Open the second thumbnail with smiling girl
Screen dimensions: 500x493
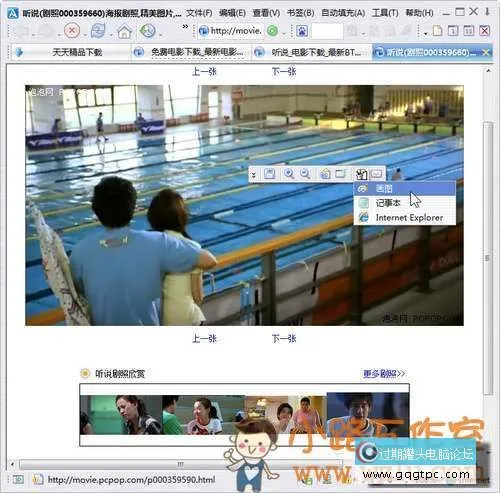tap(203, 414)
